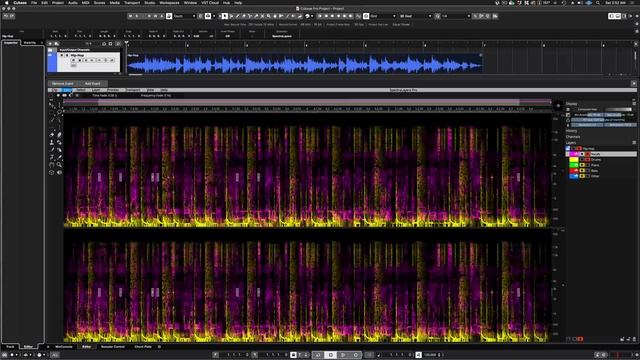Click the Hip-Hop audio event waveform
The image size is (640, 360).
click(305, 63)
